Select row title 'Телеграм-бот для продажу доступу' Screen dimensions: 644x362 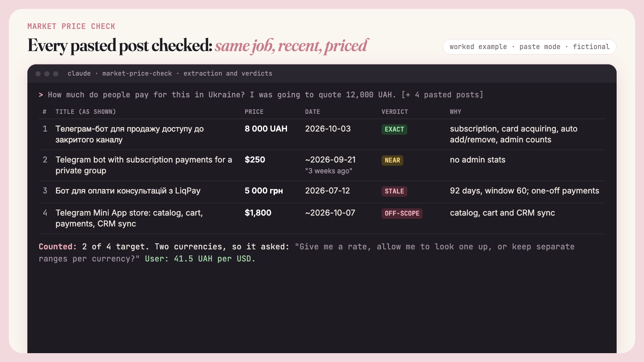coord(130,134)
